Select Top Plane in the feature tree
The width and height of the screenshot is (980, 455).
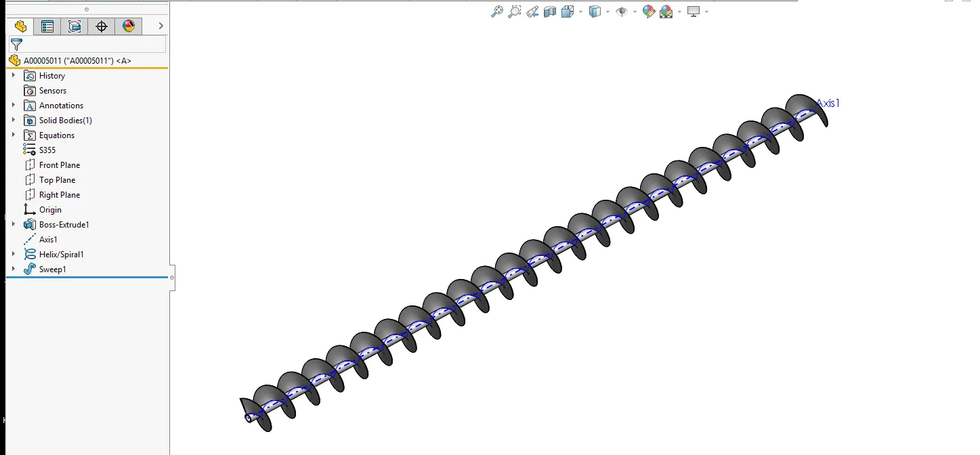coord(58,180)
